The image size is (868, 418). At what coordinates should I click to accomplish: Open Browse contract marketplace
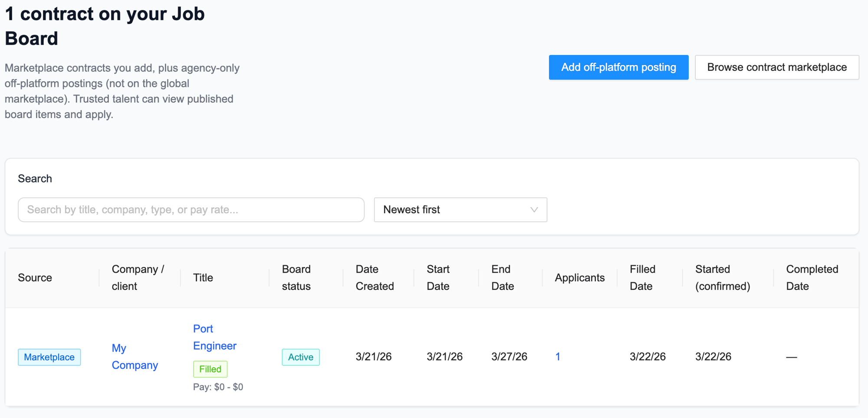(776, 67)
